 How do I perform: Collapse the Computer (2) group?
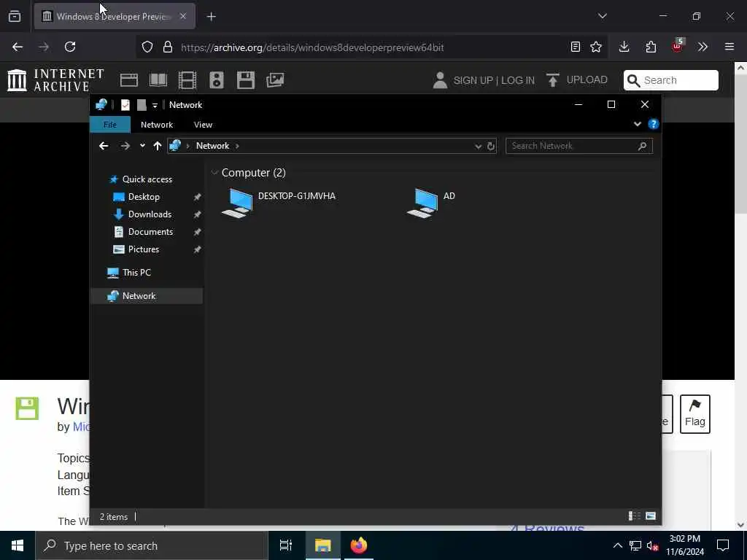pyautogui.click(x=215, y=172)
